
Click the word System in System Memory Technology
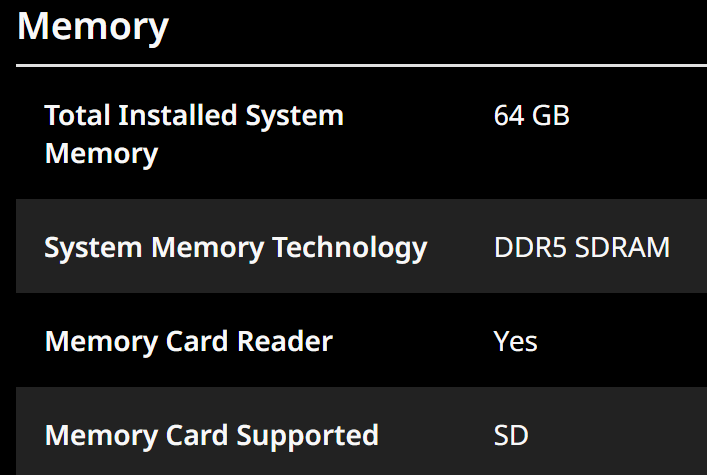93,249
